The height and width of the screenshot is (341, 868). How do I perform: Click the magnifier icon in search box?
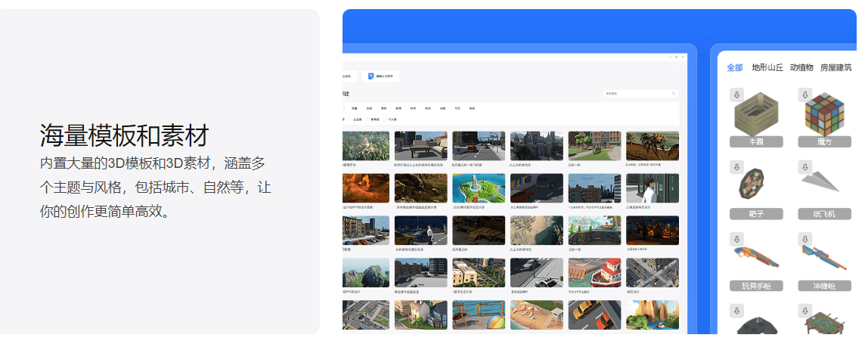[674, 94]
